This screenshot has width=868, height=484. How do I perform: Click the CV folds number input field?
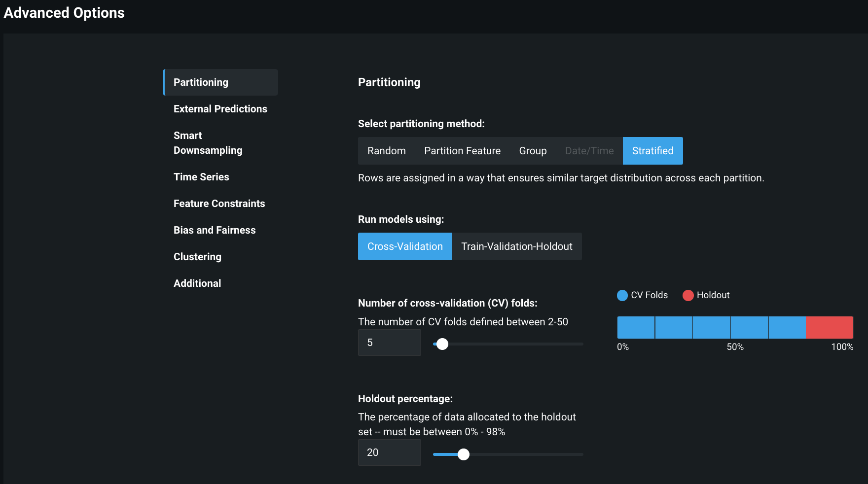pos(389,343)
